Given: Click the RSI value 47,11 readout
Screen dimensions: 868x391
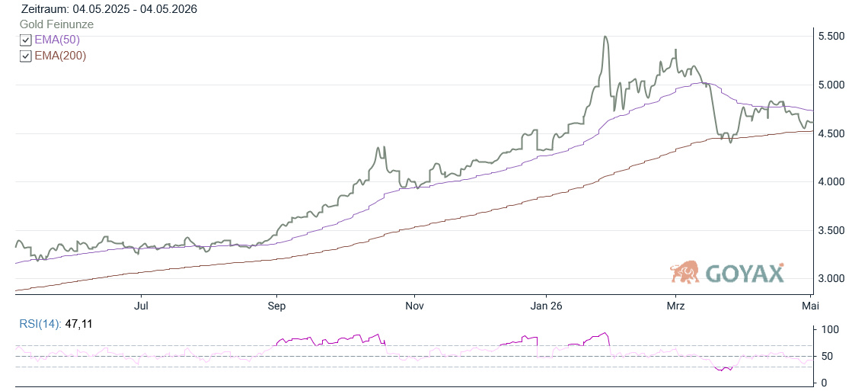Looking at the screenshot, I should (x=78, y=324).
